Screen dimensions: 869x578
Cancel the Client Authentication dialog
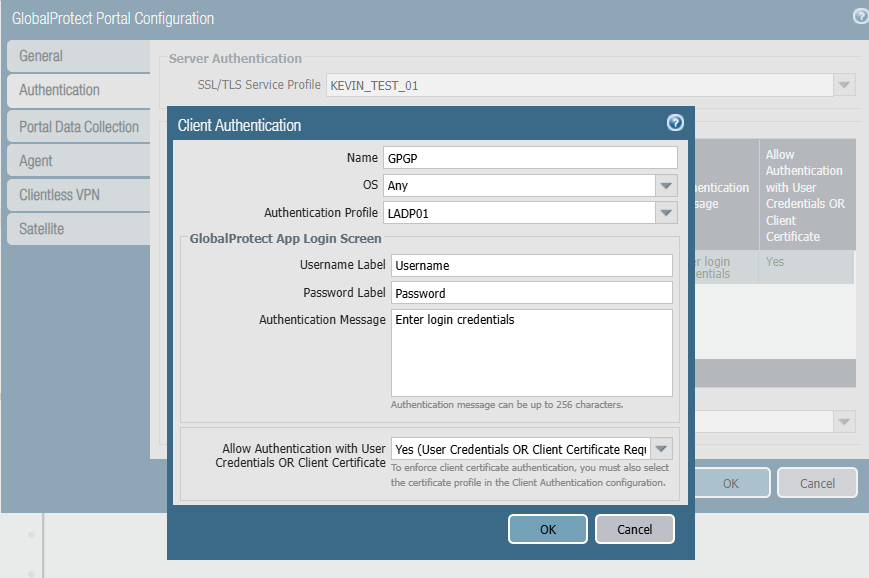tap(635, 529)
